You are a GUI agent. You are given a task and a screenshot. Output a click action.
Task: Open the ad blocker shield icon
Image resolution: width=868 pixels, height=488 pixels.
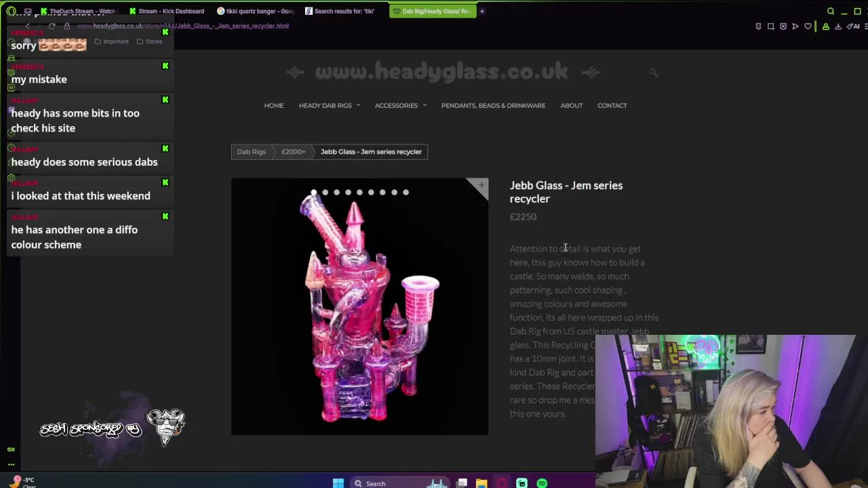point(783,26)
